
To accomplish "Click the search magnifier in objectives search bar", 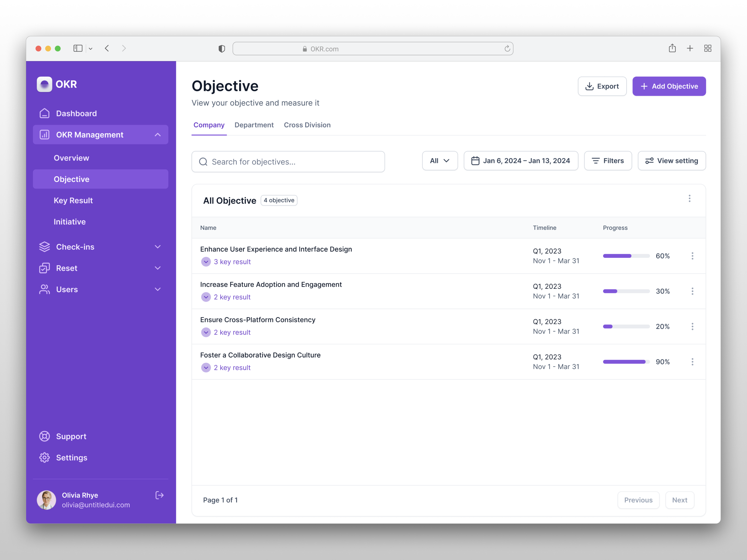I will click(203, 162).
